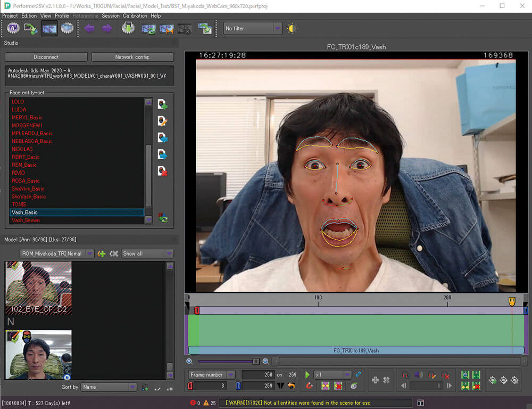Toggle the speaker audio icon
The image size is (532, 409).
tap(418, 375)
